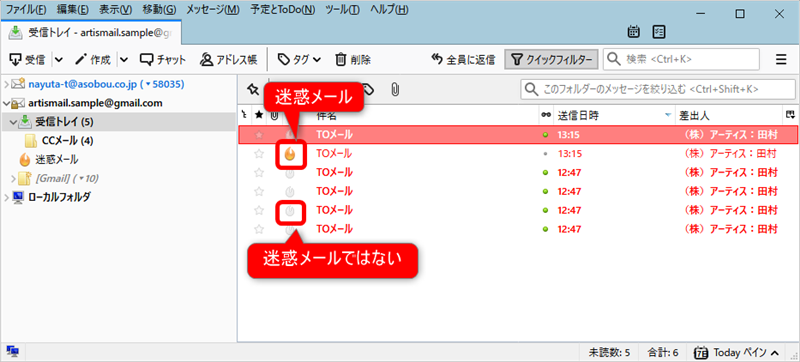Select artismail.sample@gmail.com account row
The height and width of the screenshot is (362, 800).
tap(95, 104)
